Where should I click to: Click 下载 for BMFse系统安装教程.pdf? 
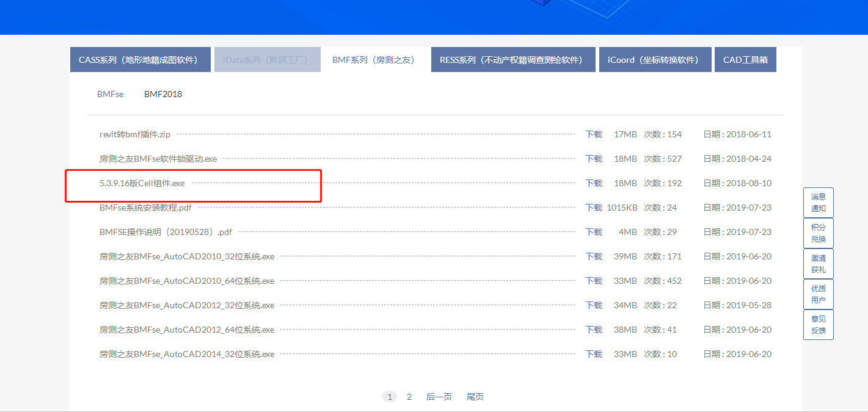594,208
